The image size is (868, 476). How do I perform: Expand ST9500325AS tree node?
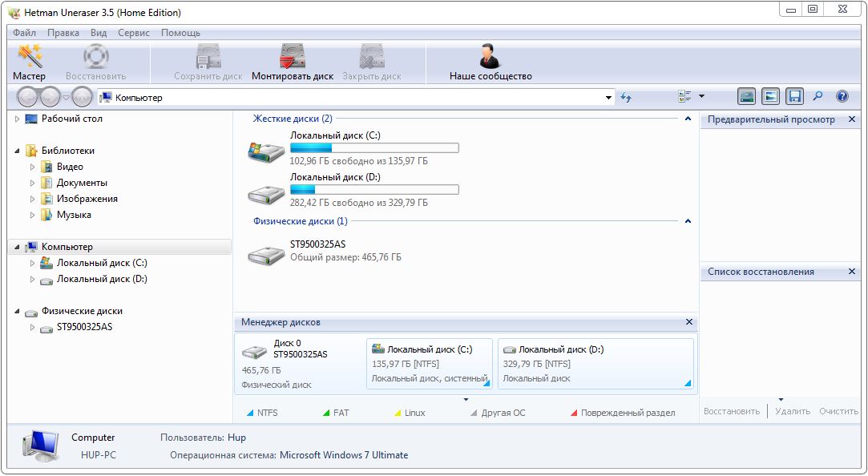[32, 328]
